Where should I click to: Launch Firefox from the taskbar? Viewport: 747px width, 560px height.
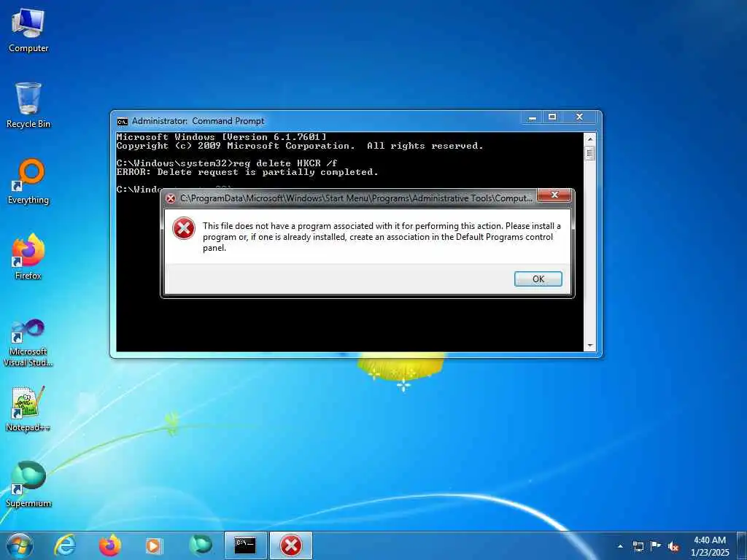coord(109,545)
